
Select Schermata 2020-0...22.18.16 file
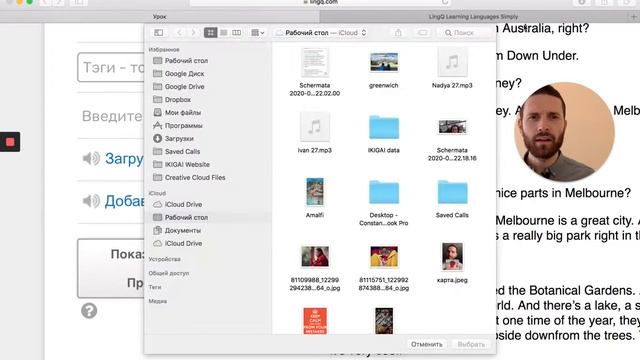coord(452,139)
